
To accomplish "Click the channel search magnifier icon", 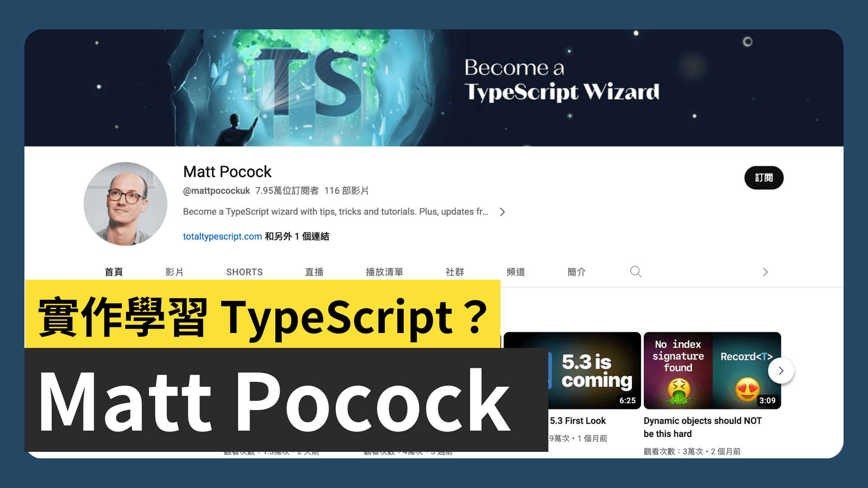I will 636,272.
